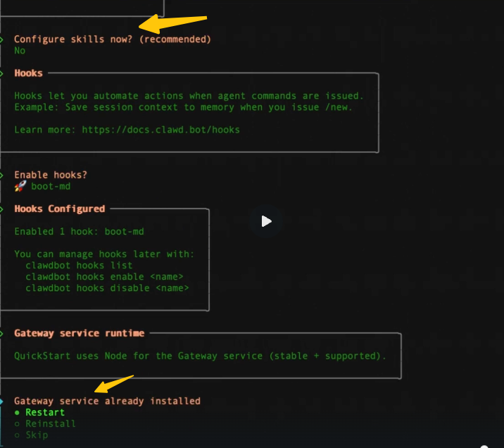Play the video with the center button

[265, 221]
